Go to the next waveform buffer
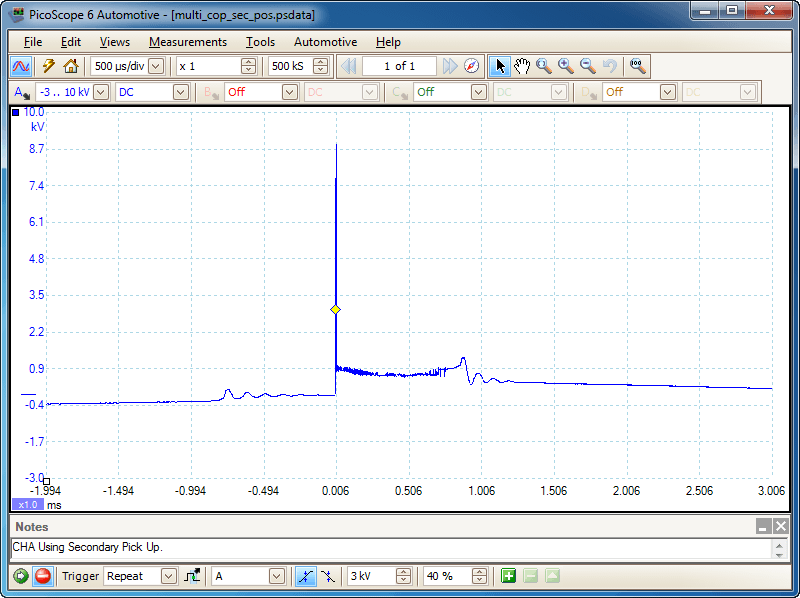 pos(450,66)
